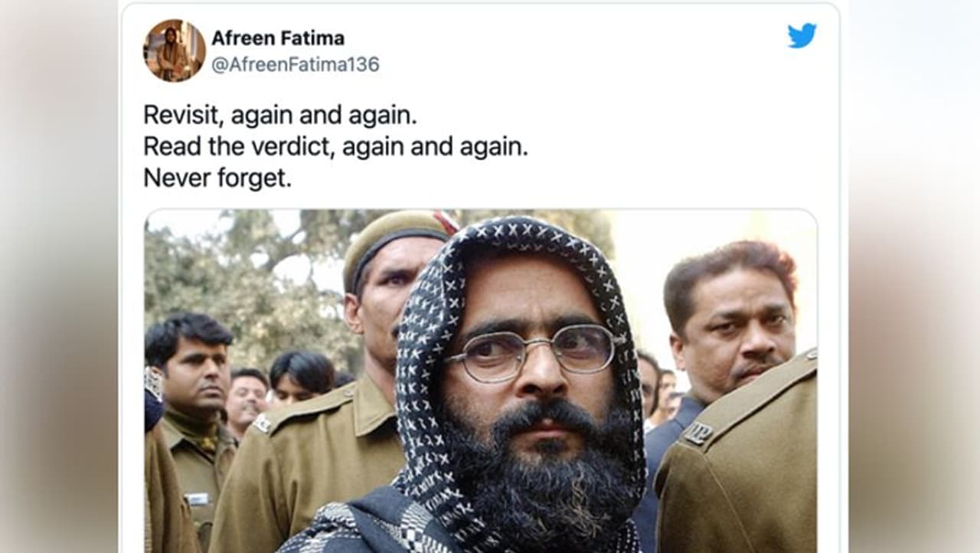This screenshot has width=980, height=553.
Task: Open the embedded tweet photo
Action: 480,381
